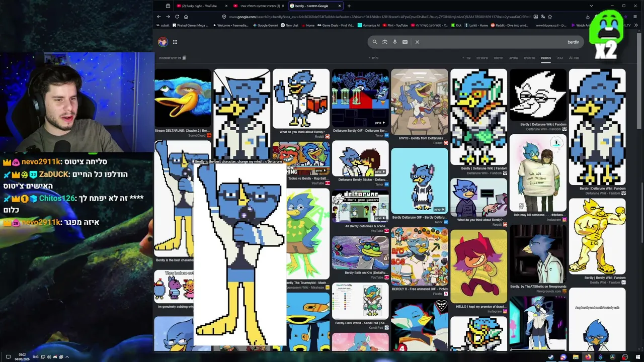Open the 'Kick' bookmark
644x362 pixels.
[456, 25]
